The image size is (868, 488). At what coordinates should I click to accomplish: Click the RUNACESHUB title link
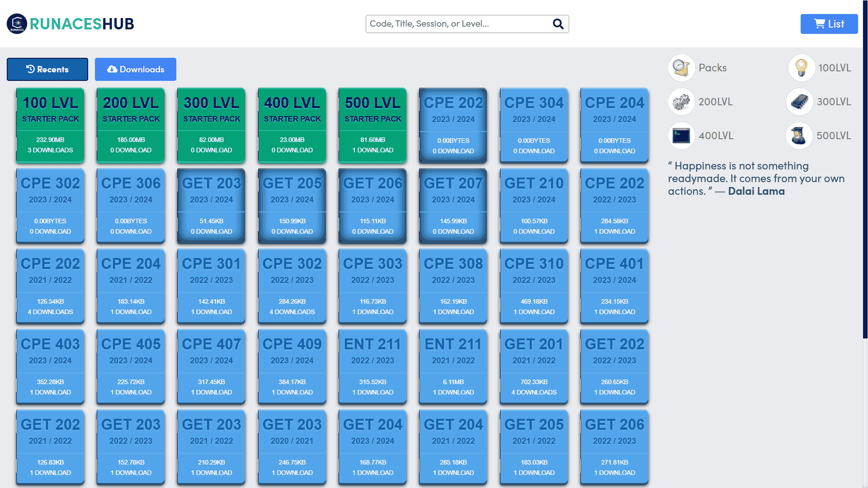82,24
